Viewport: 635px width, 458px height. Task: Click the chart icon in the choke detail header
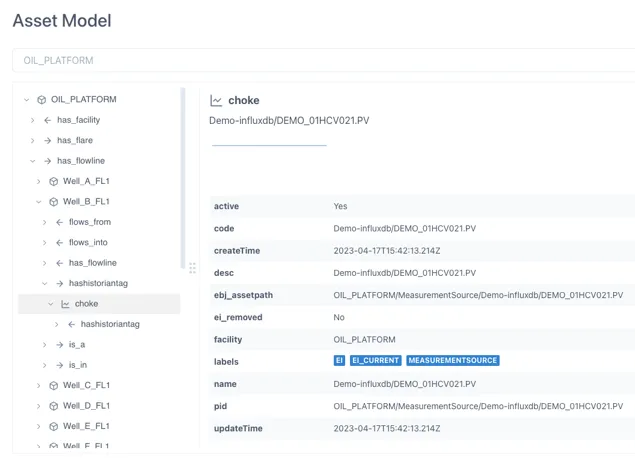tap(216, 100)
